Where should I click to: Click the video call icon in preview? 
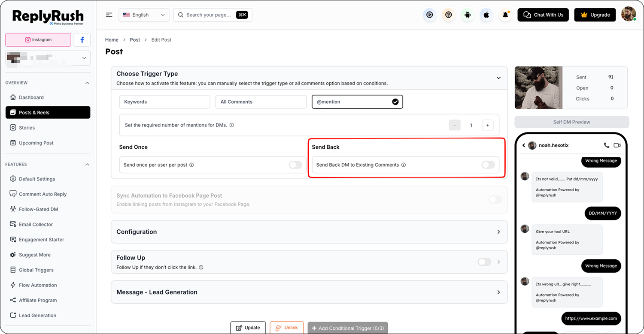pyautogui.click(x=617, y=145)
